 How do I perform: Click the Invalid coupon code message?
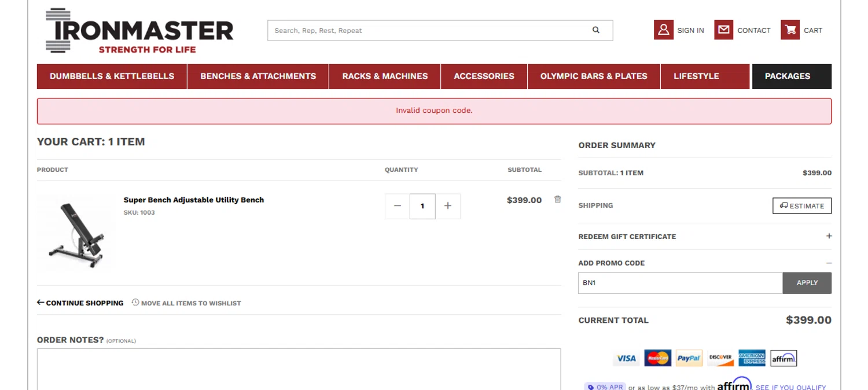434,111
